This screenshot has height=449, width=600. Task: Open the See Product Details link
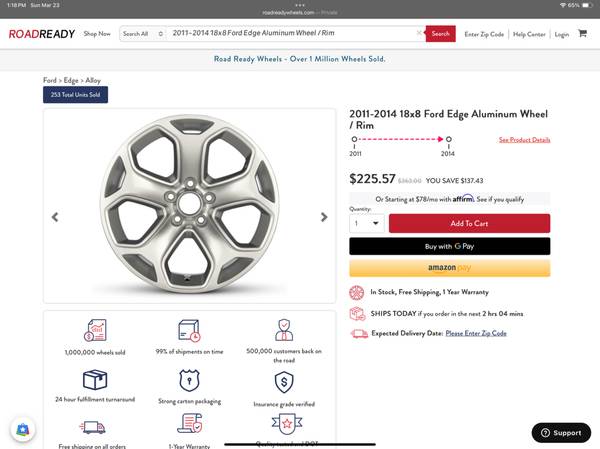click(x=524, y=140)
